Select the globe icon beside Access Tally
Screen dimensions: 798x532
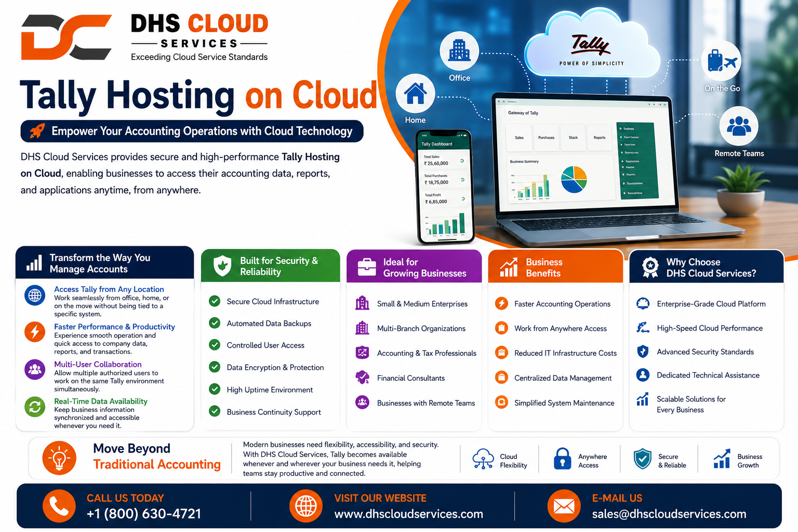pos(35,295)
